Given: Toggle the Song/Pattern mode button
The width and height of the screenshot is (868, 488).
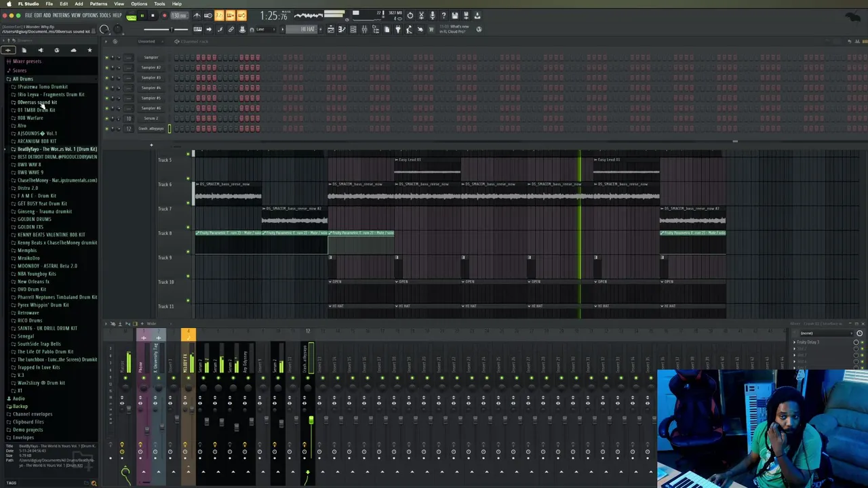Looking at the screenshot, I should (131, 17).
